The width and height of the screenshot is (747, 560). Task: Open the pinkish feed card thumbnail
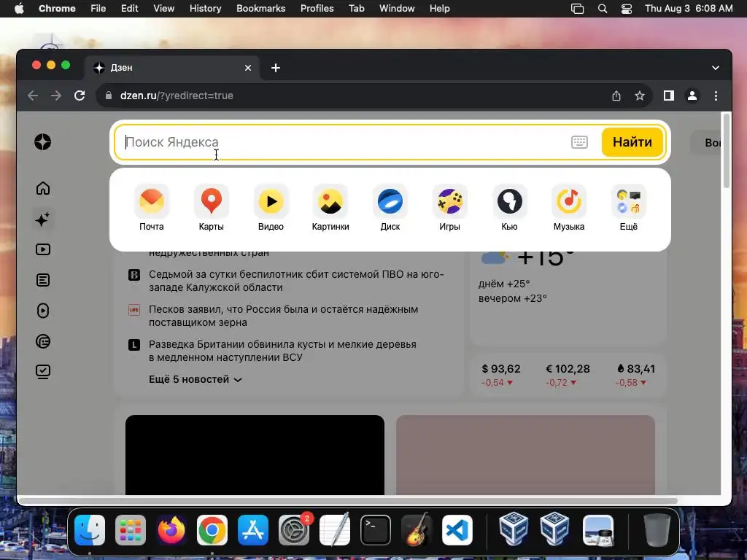pyautogui.click(x=525, y=455)
